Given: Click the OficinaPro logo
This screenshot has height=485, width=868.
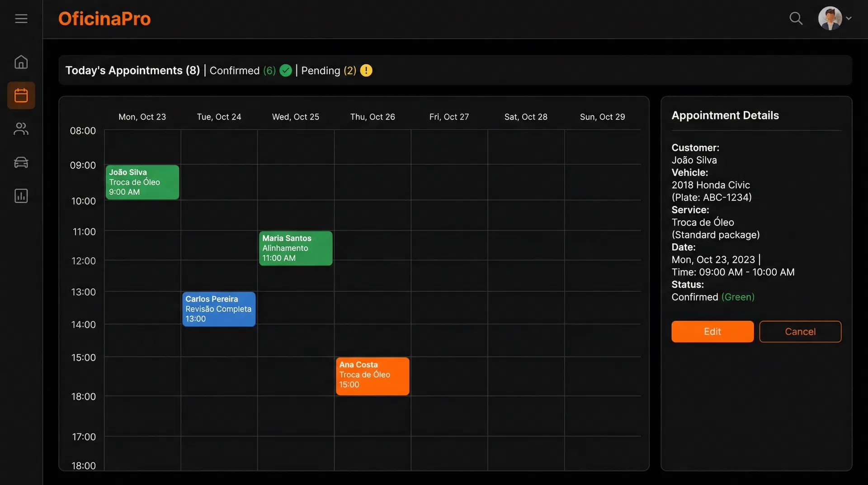Looking at the screenshot, I should 104,19.
